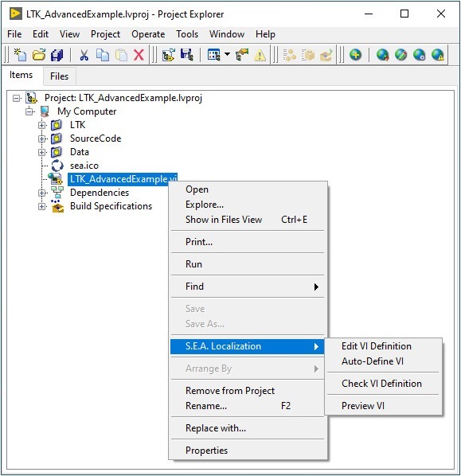Collapse the My Computer tree node
Viewport: 461px width, 476px height.
[29, 111]
